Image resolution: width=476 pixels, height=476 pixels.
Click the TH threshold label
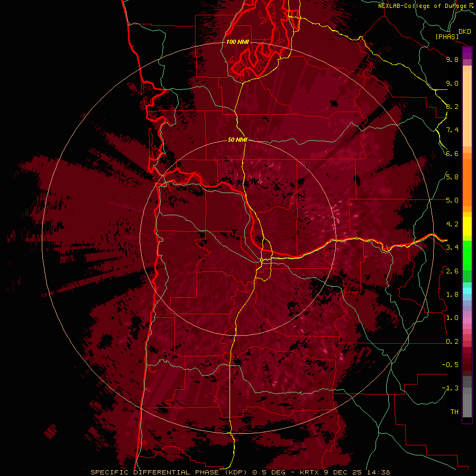(454, 412)
